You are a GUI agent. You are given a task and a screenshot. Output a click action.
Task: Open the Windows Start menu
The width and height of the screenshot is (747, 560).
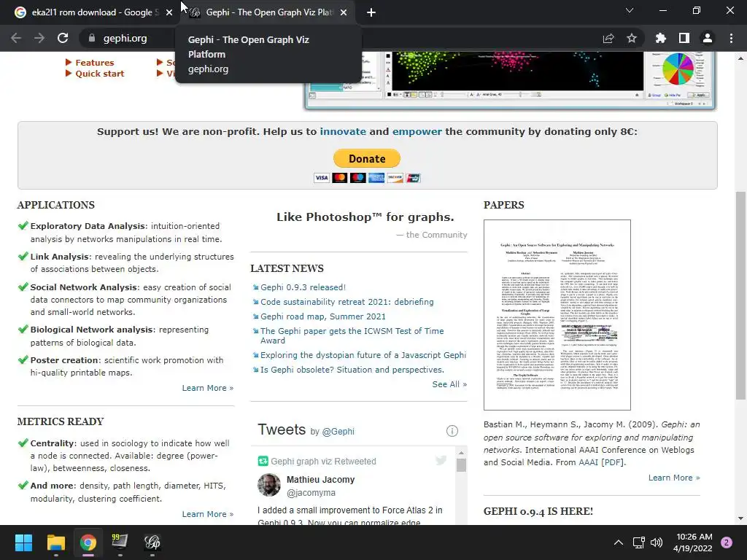[x=23, y=542]
